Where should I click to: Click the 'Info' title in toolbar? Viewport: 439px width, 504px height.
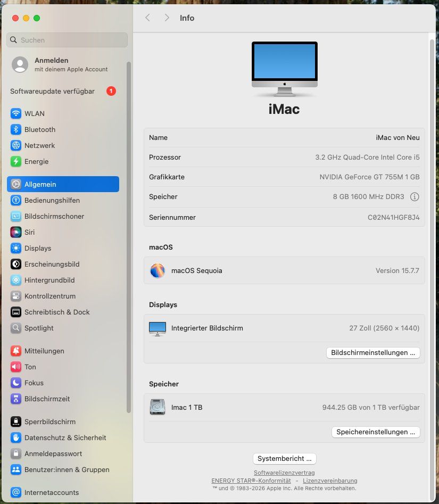pos(187,18)
